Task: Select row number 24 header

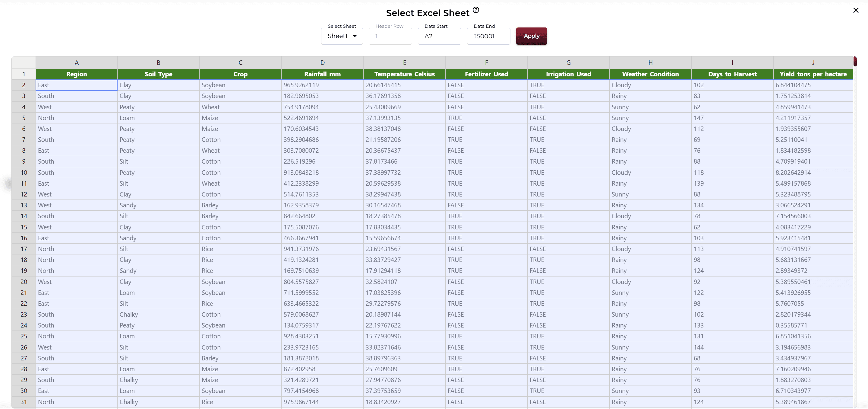Action: 24,325
